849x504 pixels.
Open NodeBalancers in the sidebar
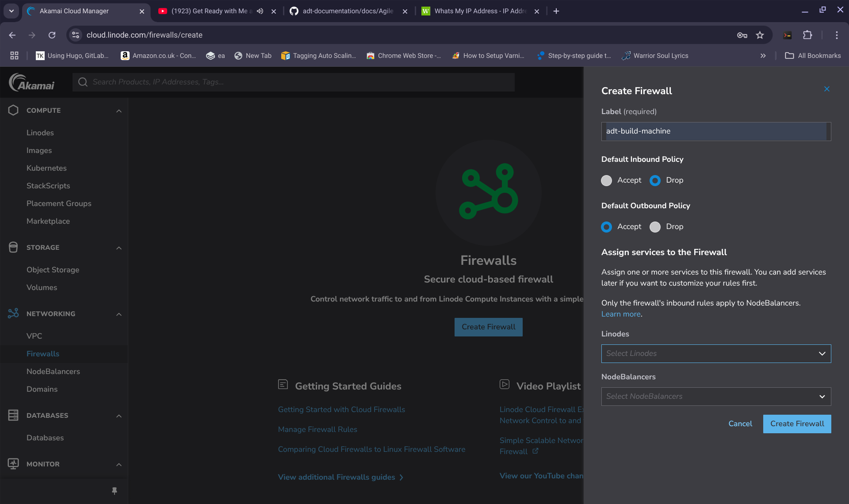(x=53, y=371)
